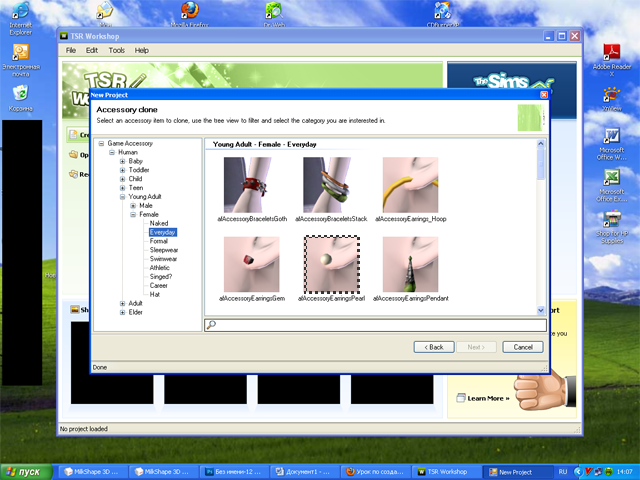Viewport: 640px width, 480px height.
Task: Collapse the Young Adult tree node
Action: [123, 197]
